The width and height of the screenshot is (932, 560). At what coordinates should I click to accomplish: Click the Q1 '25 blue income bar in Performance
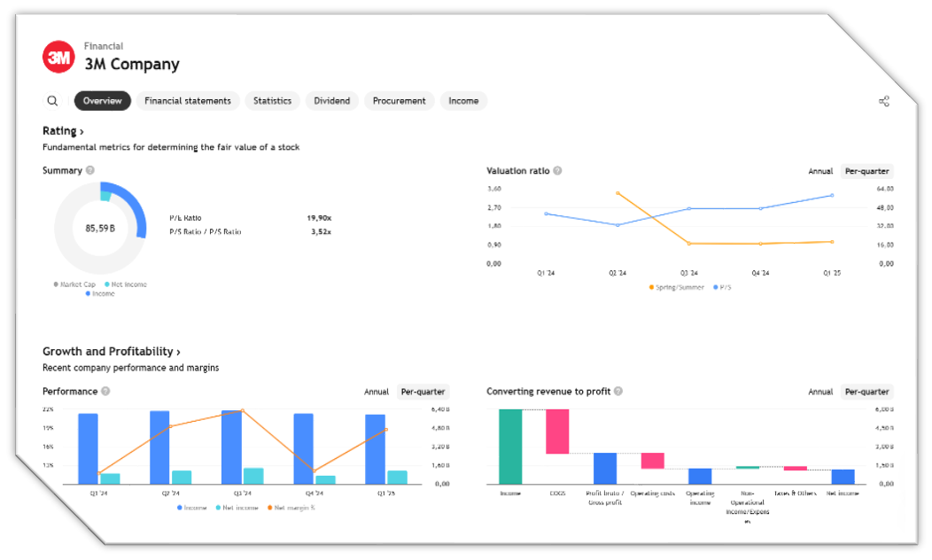click(x=375, y=449)
